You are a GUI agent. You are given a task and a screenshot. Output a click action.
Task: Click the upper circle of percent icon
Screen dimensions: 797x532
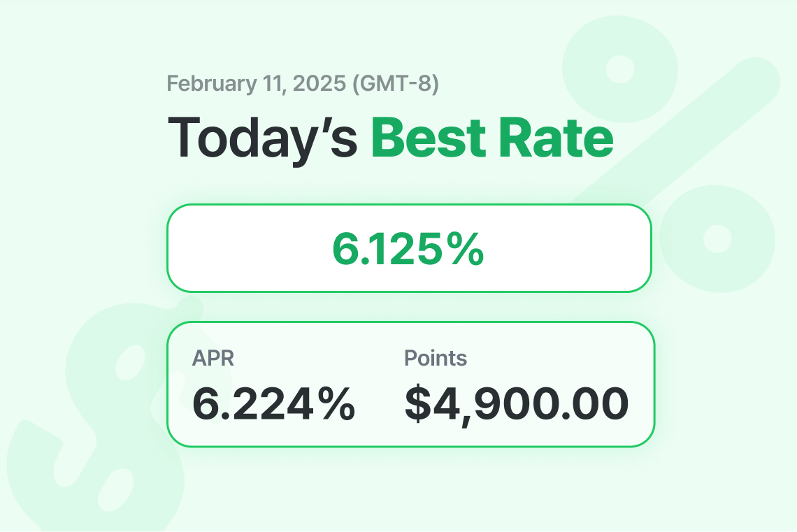click(x=620, y=69)
